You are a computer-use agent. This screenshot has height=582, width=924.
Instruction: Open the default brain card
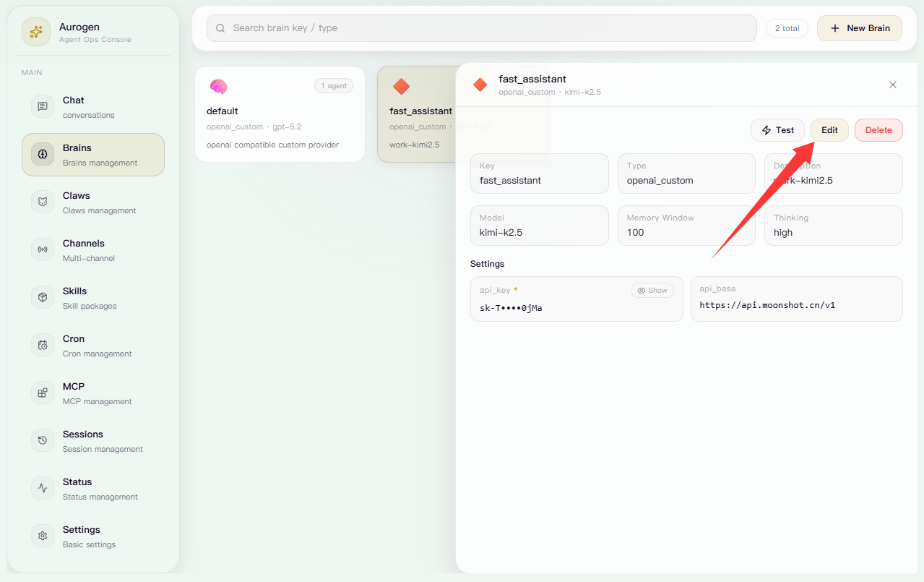click(x=280, y=114)
